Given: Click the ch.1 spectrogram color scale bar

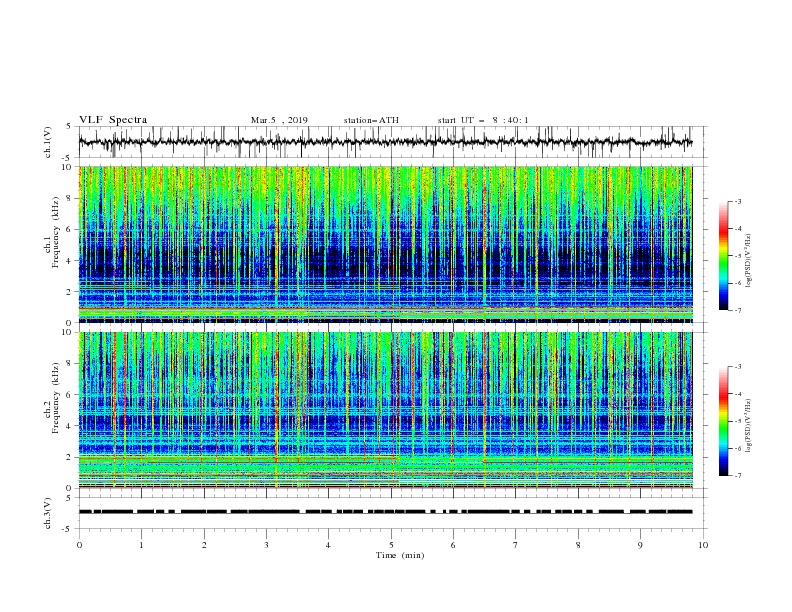Looking at the screenshot, I should pyautogui.click(x=724, y=256).
